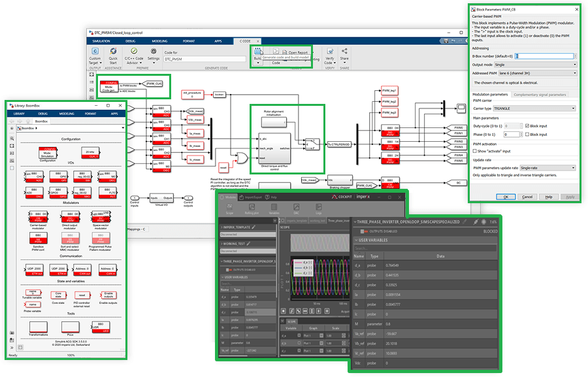The height and width of the screenshot is (377, 588).
Task: Click Search field under large USER VARIABLES
Action: 425,248
